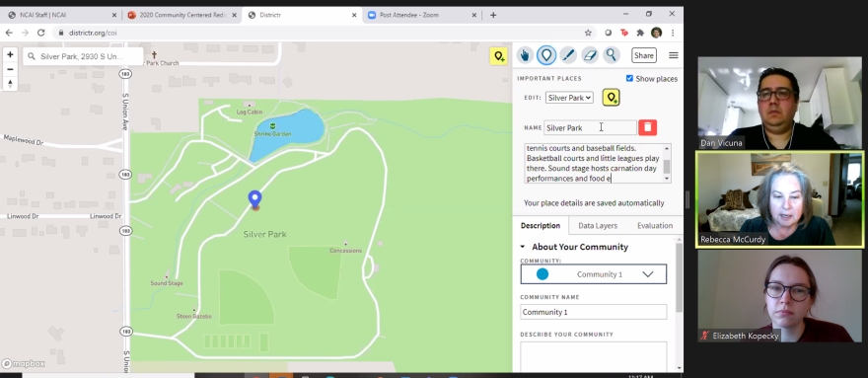
Task: Zoom in on the map with plus
Action: coord(10,55)
